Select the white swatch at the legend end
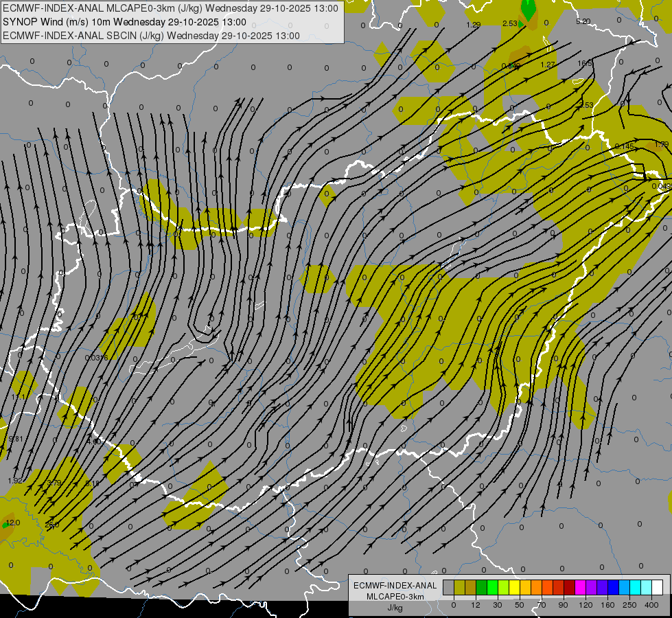The image size is (672, 618). click(x=658, y=587)
